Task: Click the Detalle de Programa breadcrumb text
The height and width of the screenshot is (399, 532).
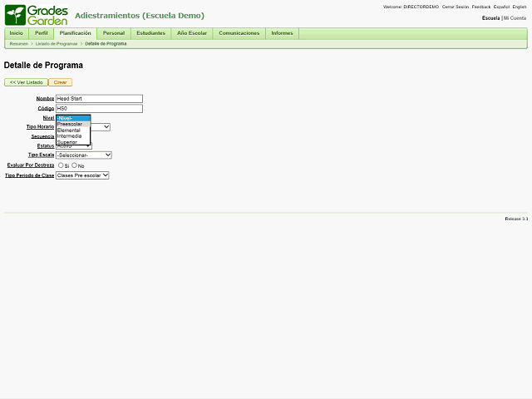Action: point(106,44)
